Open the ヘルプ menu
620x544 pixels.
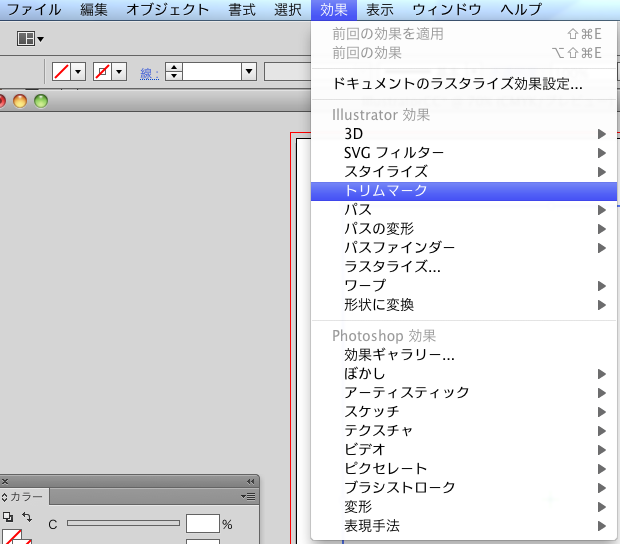[x=521, y=9]
